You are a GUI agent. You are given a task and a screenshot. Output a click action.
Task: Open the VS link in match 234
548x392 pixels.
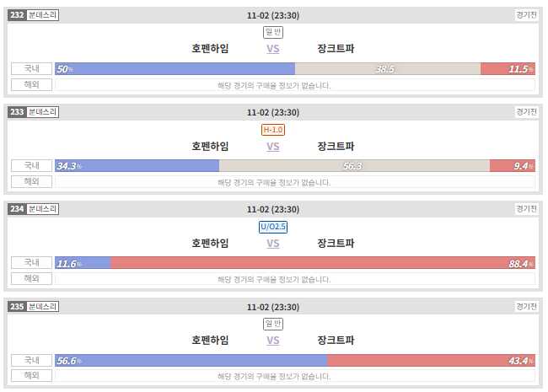(x=273, y=243)
